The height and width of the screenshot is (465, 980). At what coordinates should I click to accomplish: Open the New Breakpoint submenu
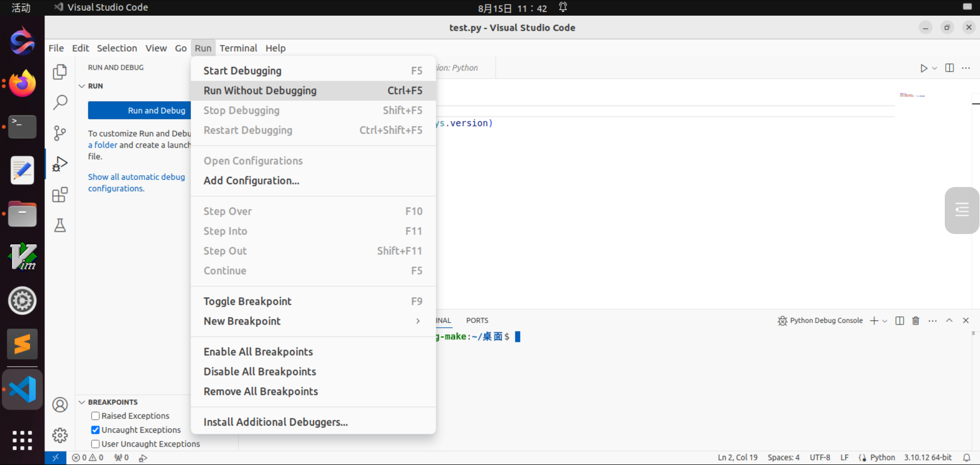(313, 321)
